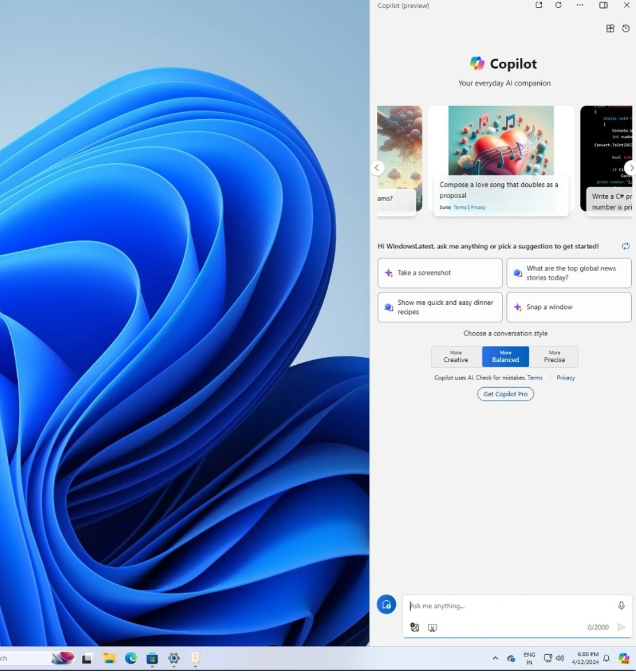This screenshot has width=636, height=672.
Task: Add a screenshot to the prompt
Action: [432, 628]
